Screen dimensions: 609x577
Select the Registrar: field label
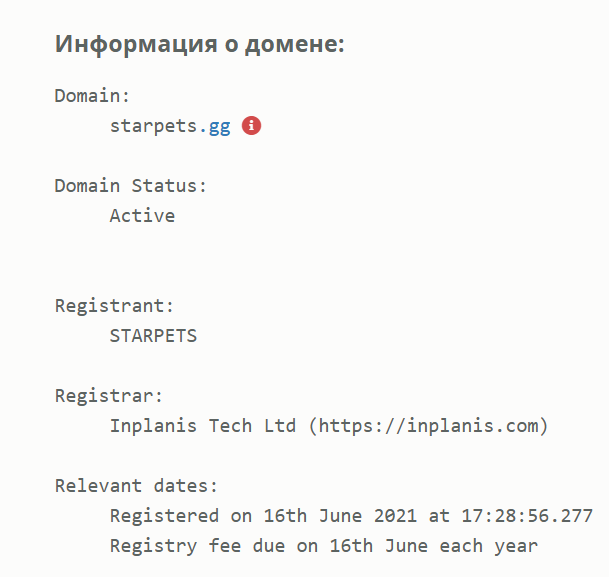click(109, 395)
